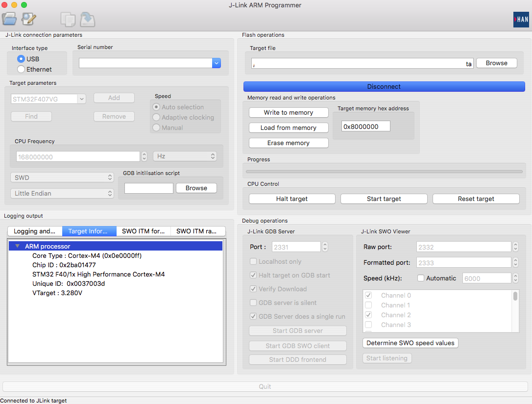Click the Target memory hex address field
This screenshot has height=404, width=532.
366,126
